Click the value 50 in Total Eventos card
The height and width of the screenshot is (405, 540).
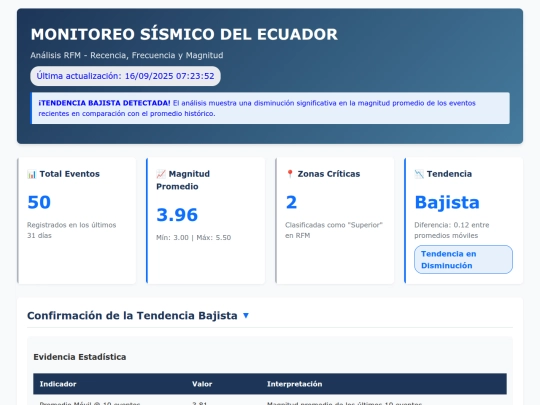tap(39, 202)
